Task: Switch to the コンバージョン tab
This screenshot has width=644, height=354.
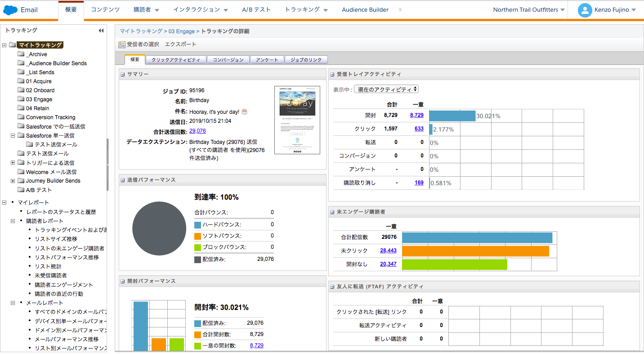Action: coord(228,60)
